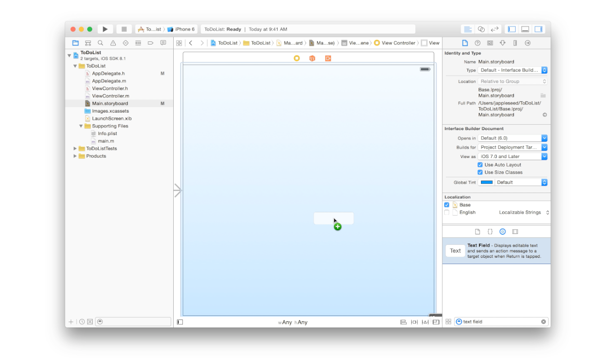Viewport: 612px width, 364px height.
Task: Switch to the Object library icon
Action: tap(503, 232)
